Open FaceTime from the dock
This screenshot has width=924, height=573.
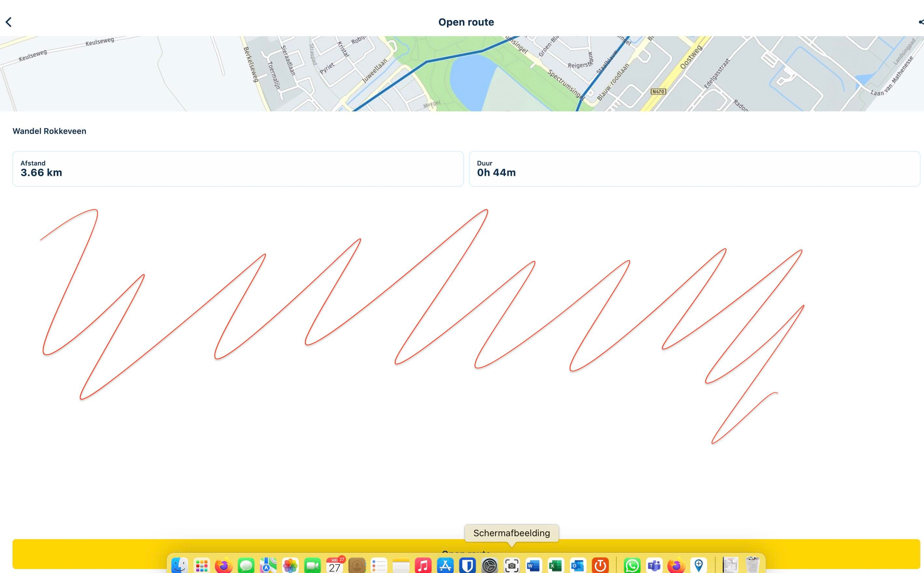coord(312,566)
